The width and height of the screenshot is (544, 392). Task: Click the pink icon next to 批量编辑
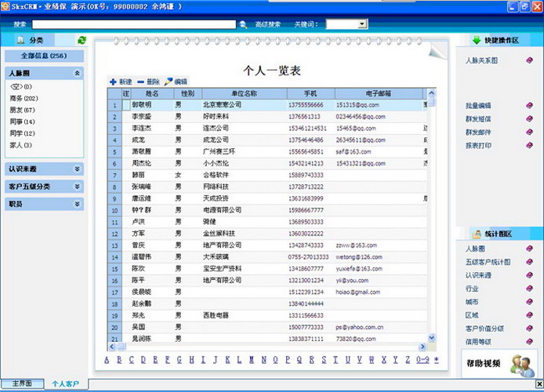click(529, 106)
